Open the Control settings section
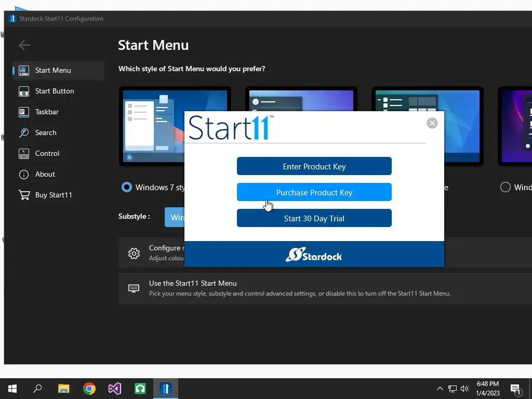The height and width of the screenshot is (399, 532). (x=58, y=153)
